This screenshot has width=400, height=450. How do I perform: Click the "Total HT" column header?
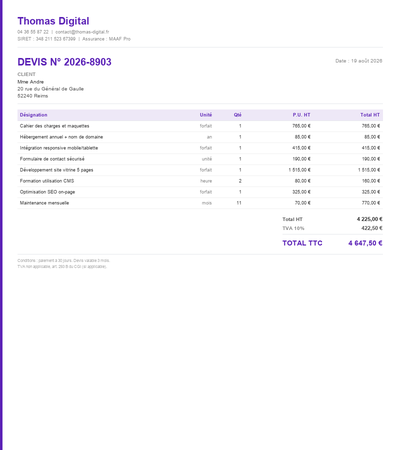point(370,115)
